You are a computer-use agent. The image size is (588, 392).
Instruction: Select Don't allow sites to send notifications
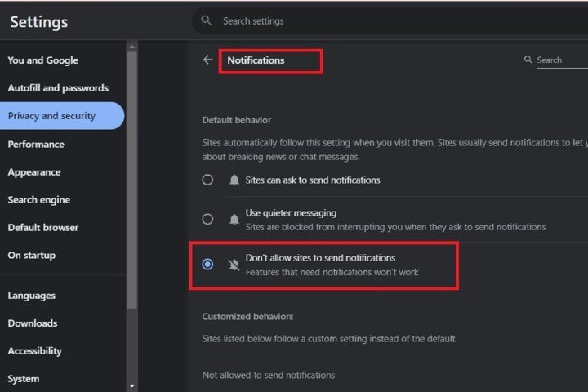point(207,265)
